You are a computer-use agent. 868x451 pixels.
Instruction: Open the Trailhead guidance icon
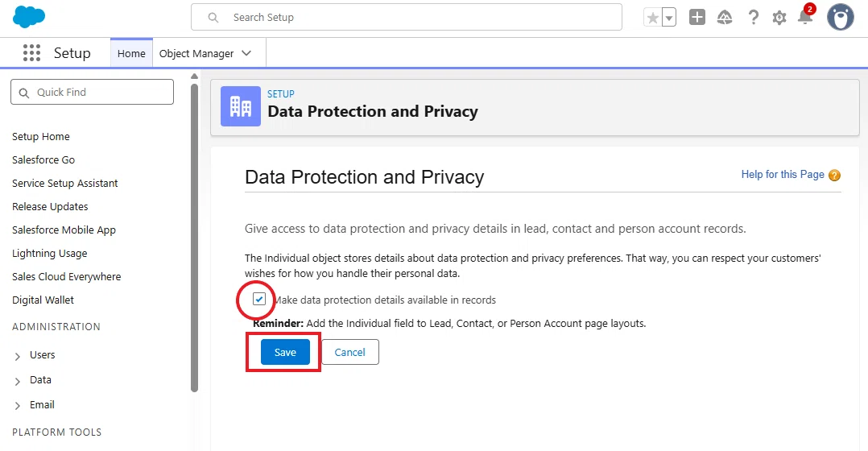[725, 18]
